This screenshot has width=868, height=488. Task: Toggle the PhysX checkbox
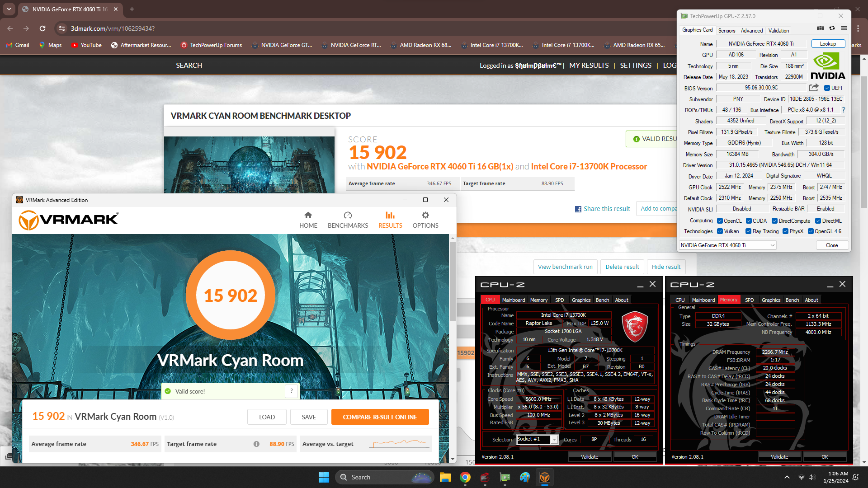click(x=785, y=231)
